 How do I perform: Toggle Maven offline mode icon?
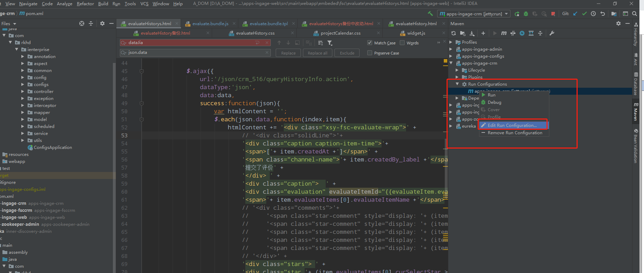pyautogui.click(x=513, y=33)
